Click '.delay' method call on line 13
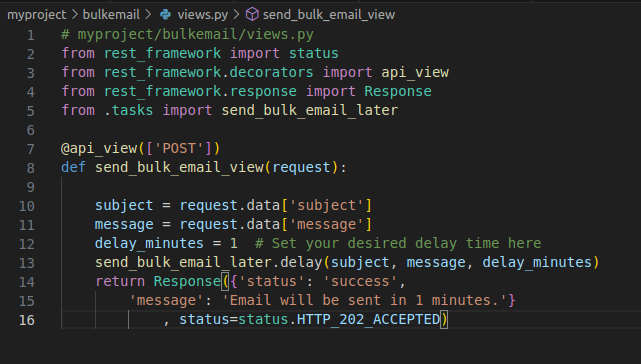This screenshot has height=364, width=641. (297, 262)
